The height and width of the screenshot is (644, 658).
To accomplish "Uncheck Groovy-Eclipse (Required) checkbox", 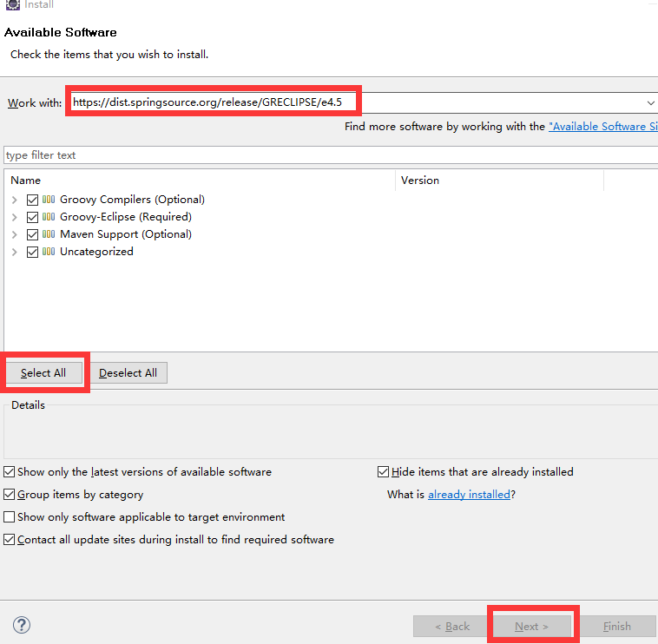I will pyautogui.click(x=32, y=217).
